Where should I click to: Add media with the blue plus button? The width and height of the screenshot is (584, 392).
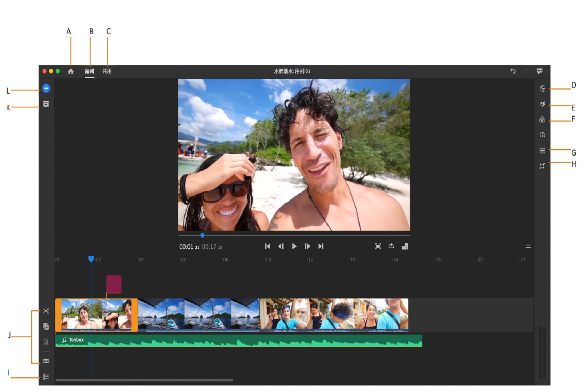point(46,88)
